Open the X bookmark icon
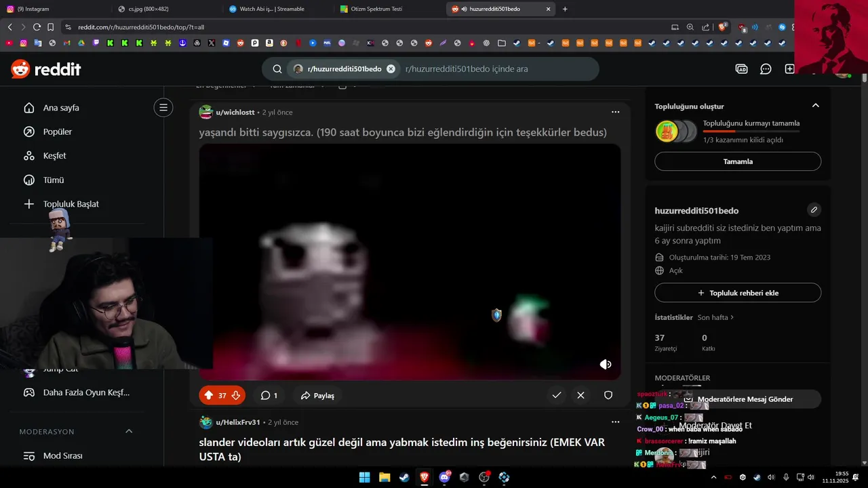 click(x=212, y=43)
